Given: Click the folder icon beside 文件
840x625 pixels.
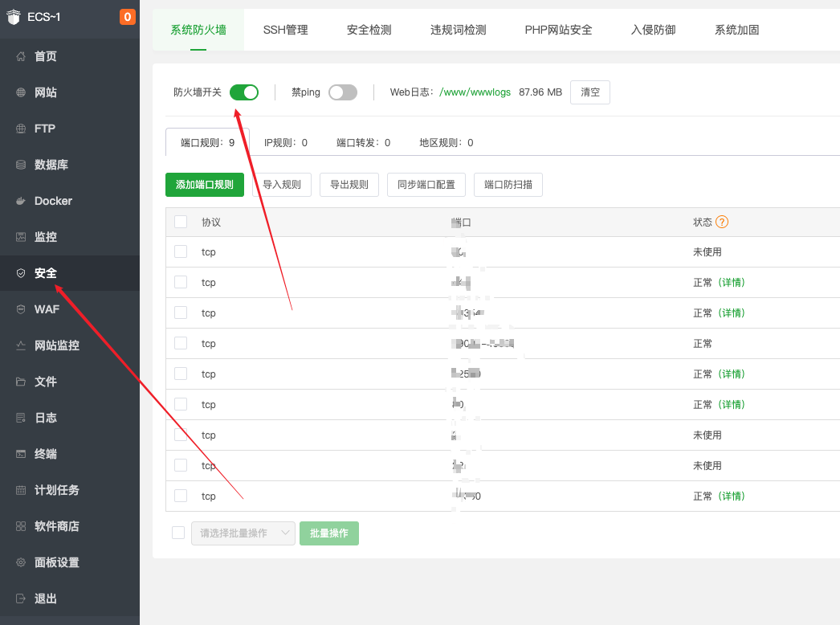Looking at the screenshot, I should (21, 382).
